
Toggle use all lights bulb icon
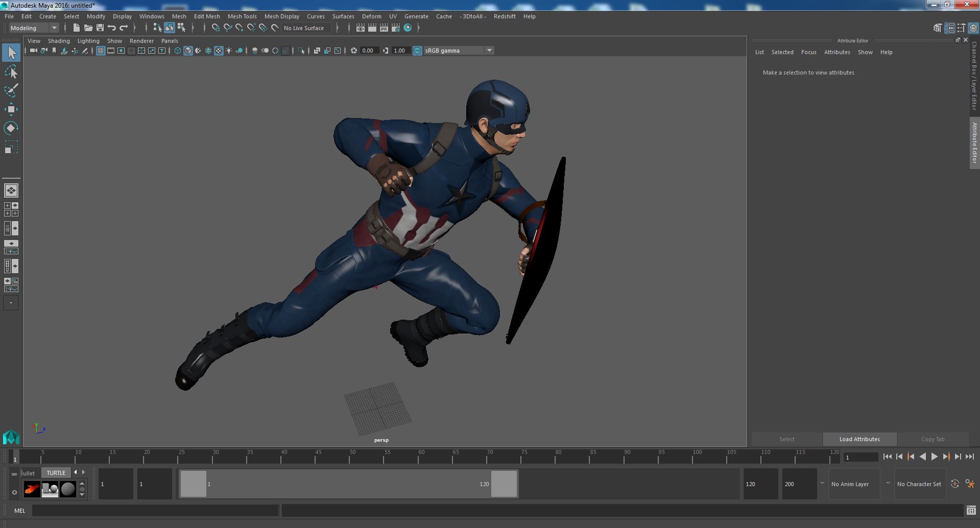click(x=229, y=51)
